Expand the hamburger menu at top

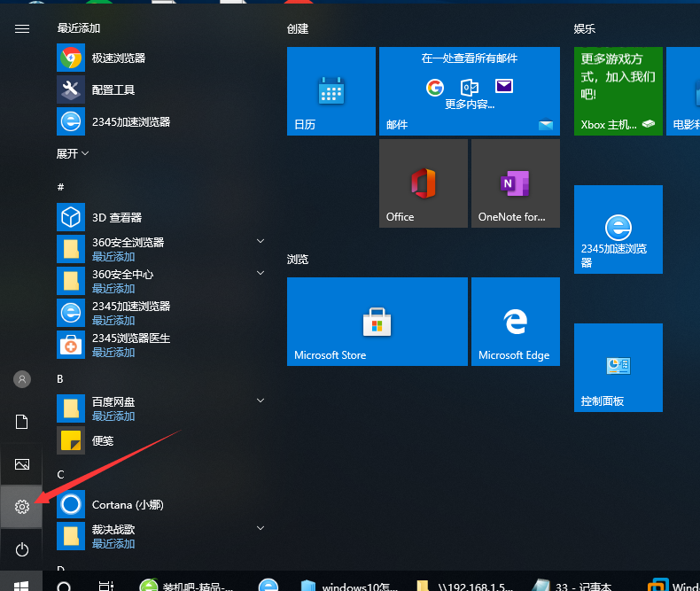coord(22,28)
